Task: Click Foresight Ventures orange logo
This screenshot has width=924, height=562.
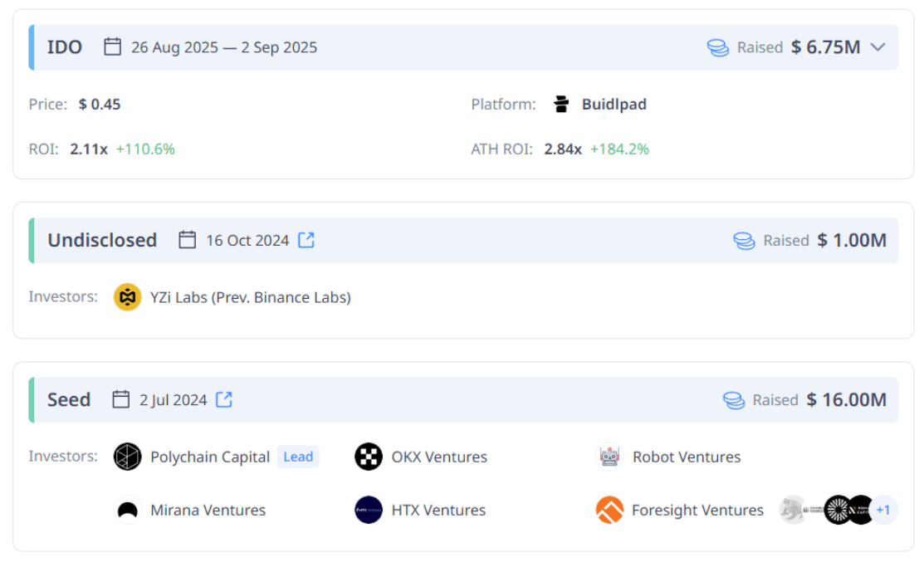Action: [x=609, y=510]
